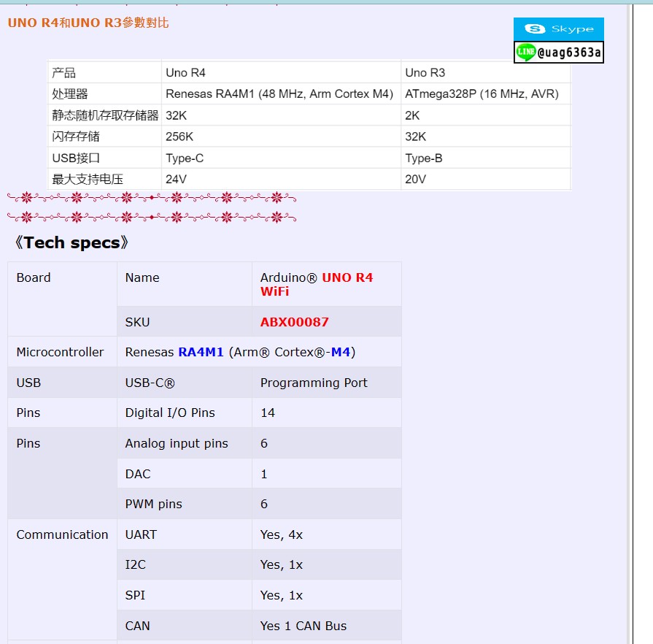Open the ABX00087 SKU link

pyautogui.click(x=296, y=321)
